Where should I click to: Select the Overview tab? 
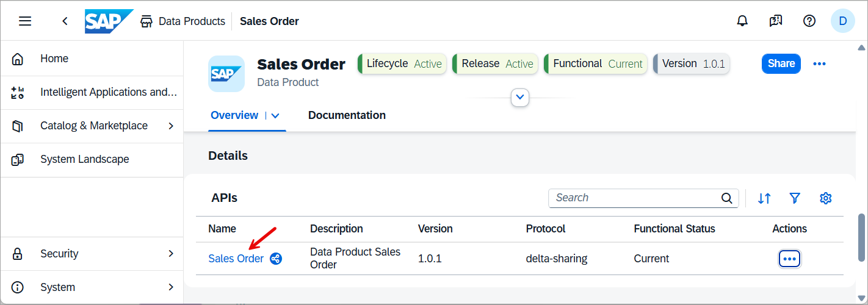click(234, 115)
